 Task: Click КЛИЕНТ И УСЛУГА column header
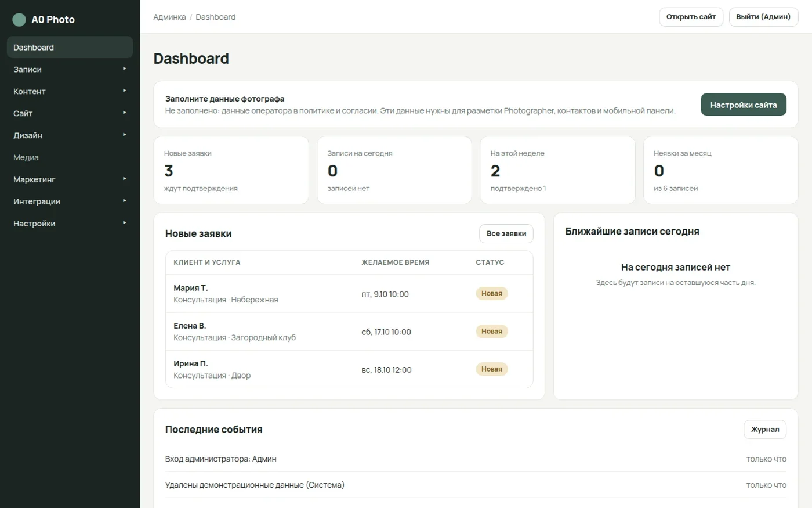coord(207,262)
